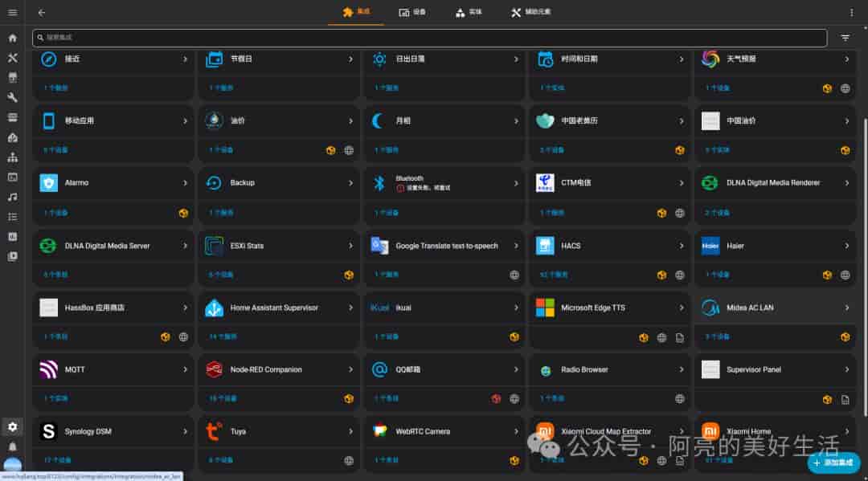Screen dimensions: 868x481
Task: Click the Synology DSM logo
Action: (49, 431)
